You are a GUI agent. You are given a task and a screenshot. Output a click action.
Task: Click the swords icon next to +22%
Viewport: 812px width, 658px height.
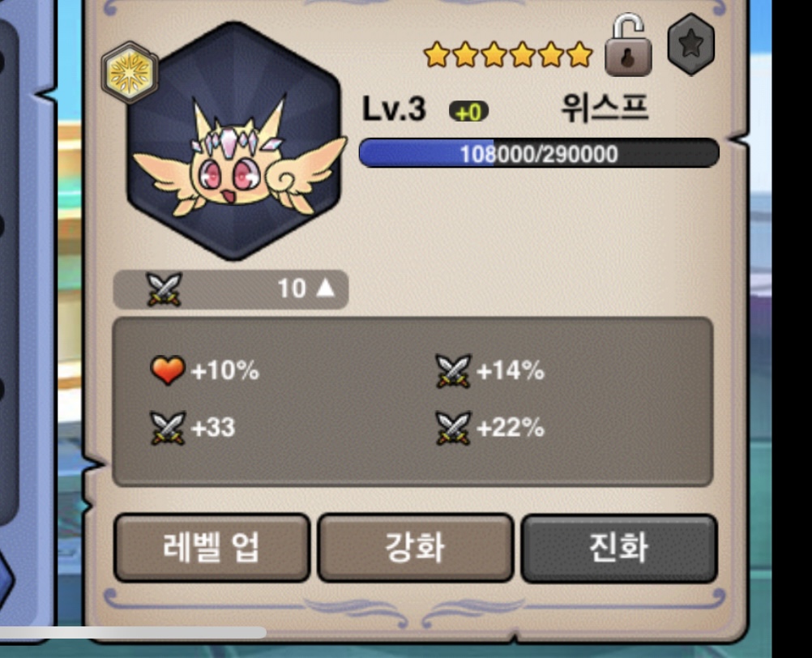[x=454, y=428]
